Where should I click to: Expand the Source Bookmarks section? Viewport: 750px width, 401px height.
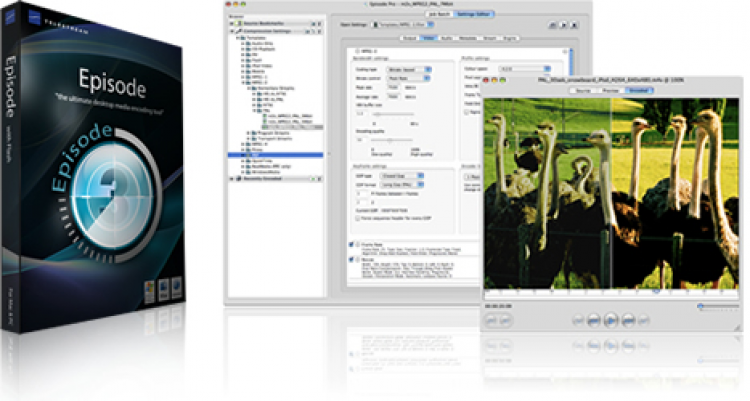pos(232,23)
